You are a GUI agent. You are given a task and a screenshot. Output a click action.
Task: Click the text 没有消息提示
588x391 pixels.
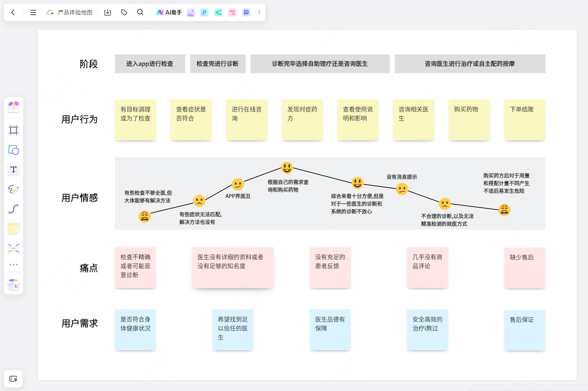pyautogui.click(x=402, y=177)
